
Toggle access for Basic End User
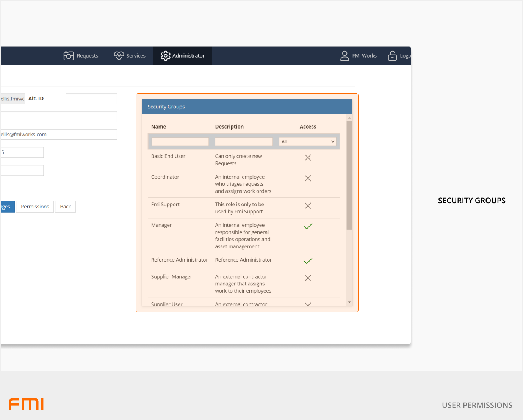pyautogui.click(x=308, y=158)
